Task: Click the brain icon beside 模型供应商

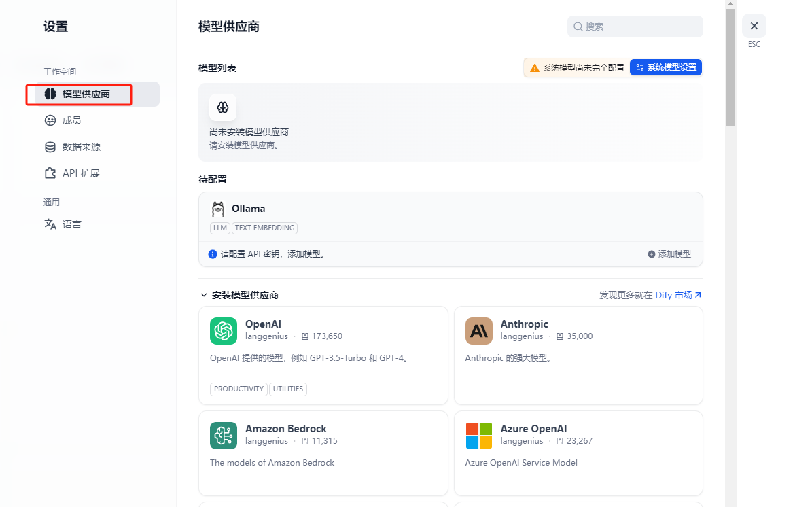Action: (50, 94)
